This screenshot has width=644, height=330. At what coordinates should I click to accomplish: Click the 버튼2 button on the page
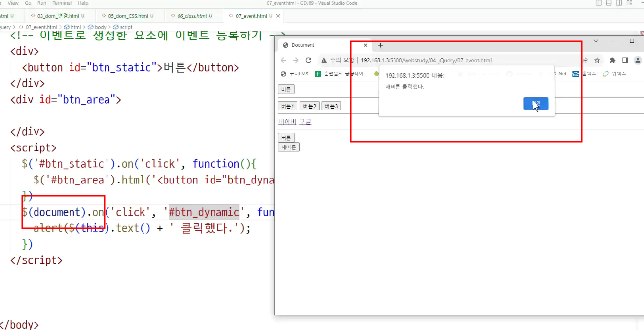click(309, 106)
